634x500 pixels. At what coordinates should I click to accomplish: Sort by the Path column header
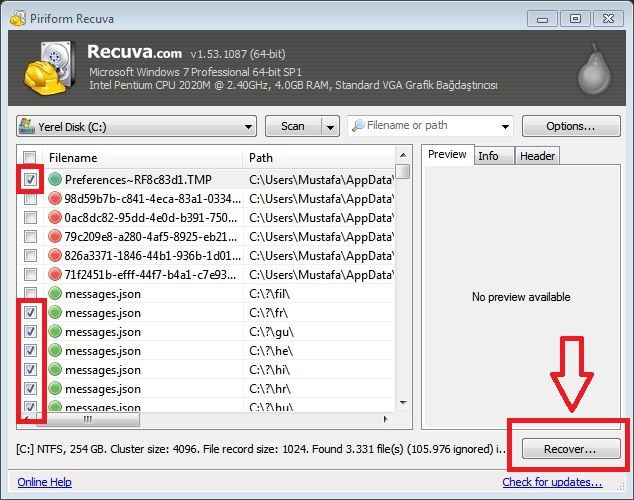(x=319, y=157)
